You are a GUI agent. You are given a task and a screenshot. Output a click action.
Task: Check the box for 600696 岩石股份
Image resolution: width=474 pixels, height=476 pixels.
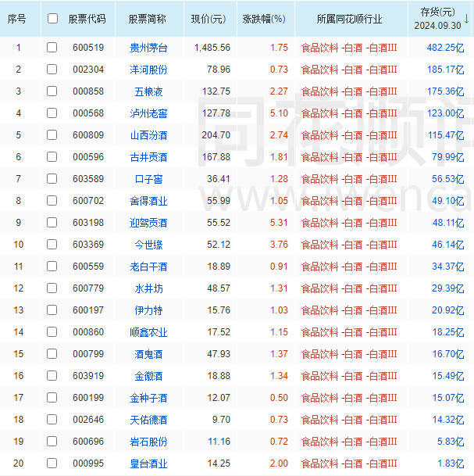pyautogui.click(x=52, y=441)
